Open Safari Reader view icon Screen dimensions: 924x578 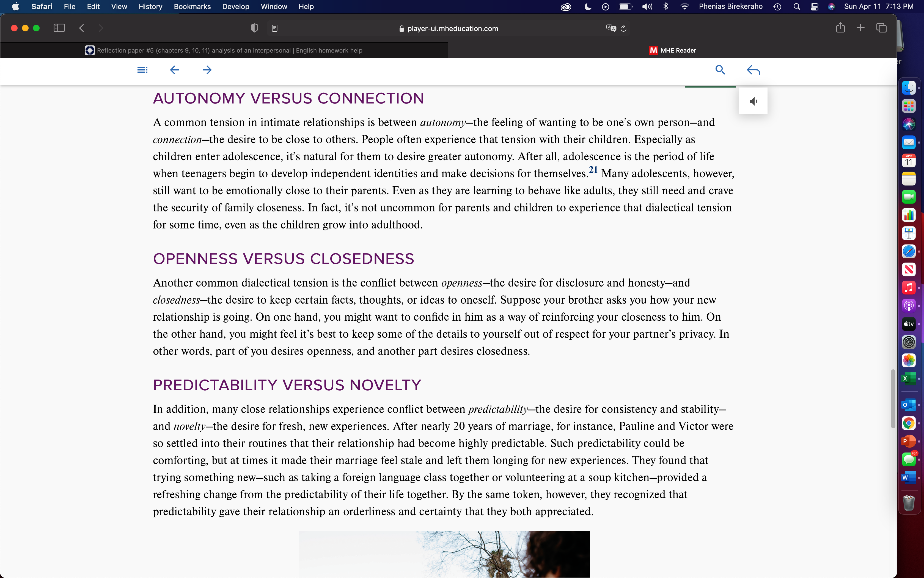click(274, 28)
